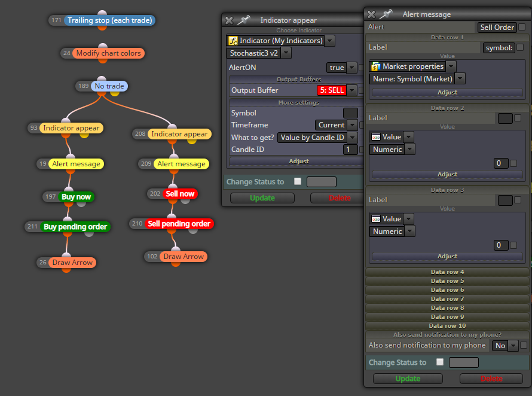
Task: Open the Stochastic3 v2 dropdown
Action: click(x=286, y=53)
